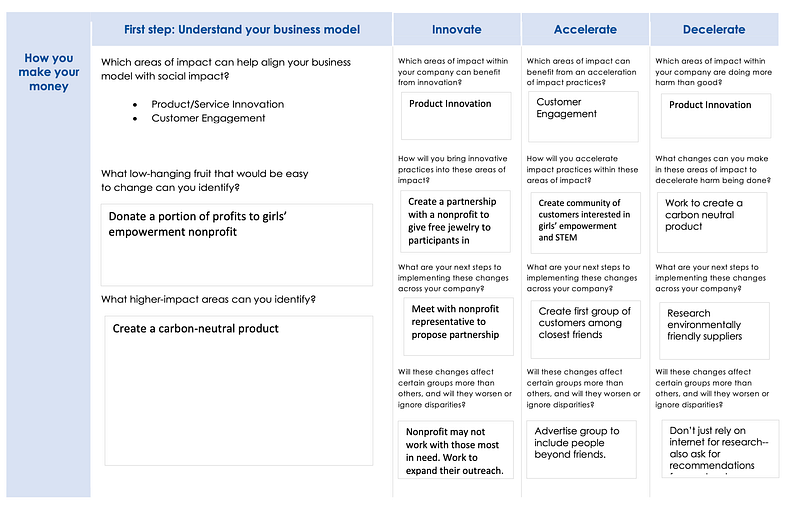800x515 pixels.
Task: Select the 'Create community of customers' text box
Action: [585, 221]
